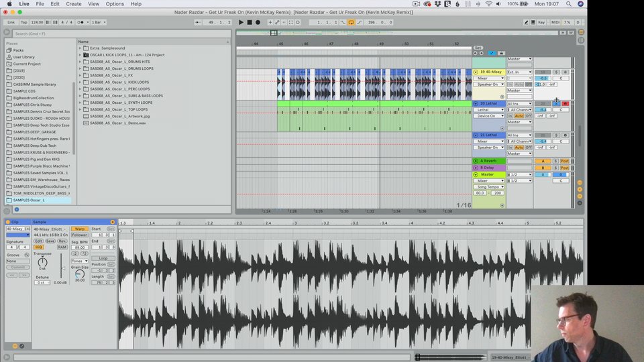
Task: Open Song Tempo dropdown on Master track
Action: pyautogui.click(x=489, y=187)
